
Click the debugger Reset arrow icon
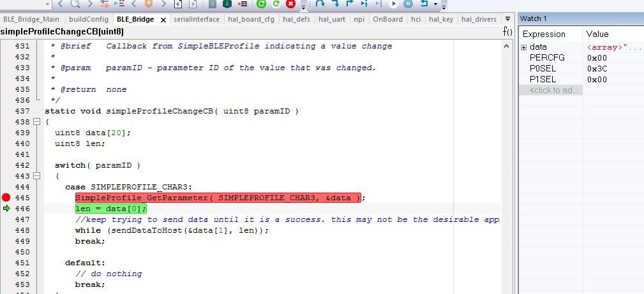423,4
